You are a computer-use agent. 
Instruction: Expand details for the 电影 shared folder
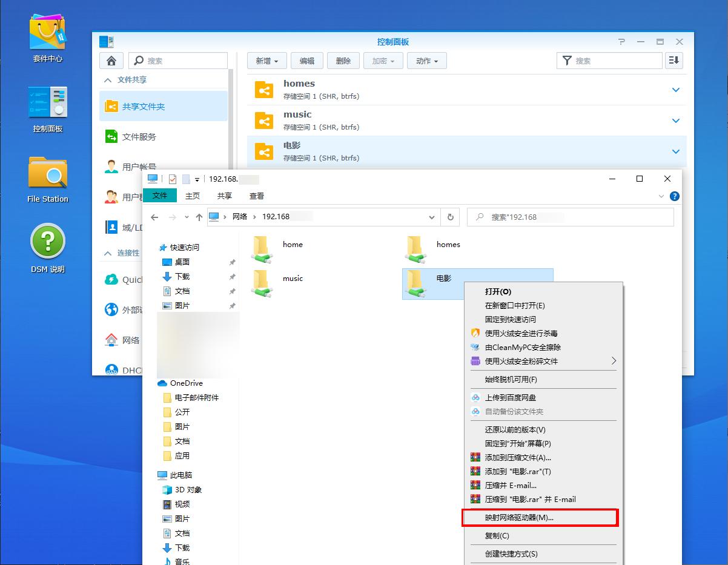[676, 151]
